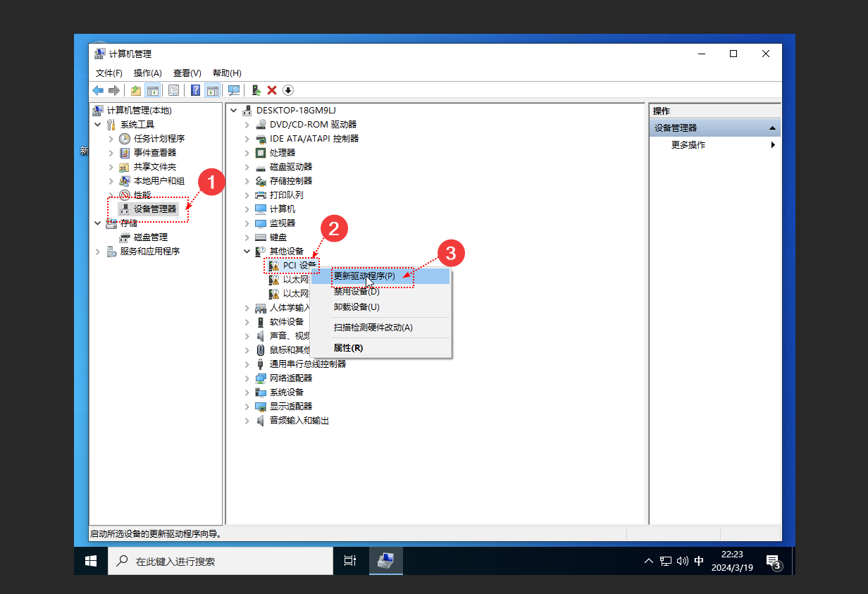Screen dimensions: 868x594
Task: Click the scan for hardware changes monitor icon
Action: pos(234,90)
